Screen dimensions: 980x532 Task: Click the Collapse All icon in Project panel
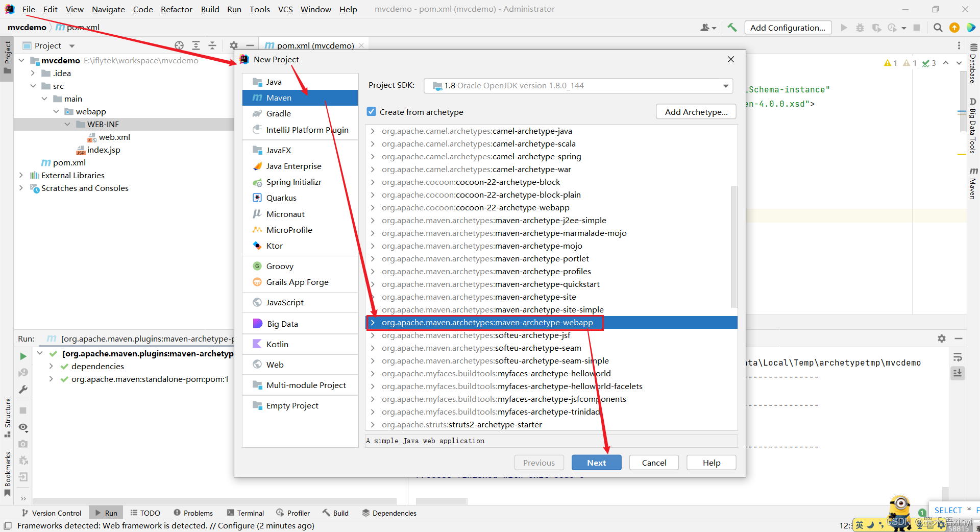[212, 45]
